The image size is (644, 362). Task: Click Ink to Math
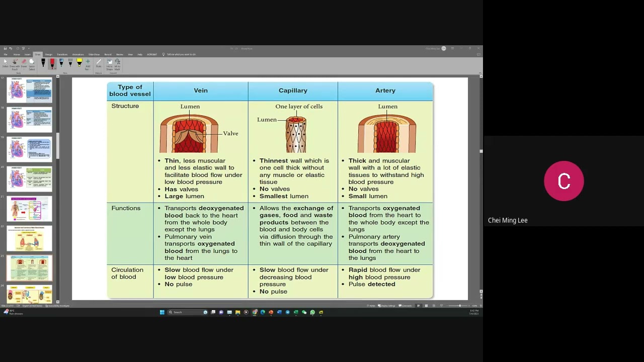point(117,64)
